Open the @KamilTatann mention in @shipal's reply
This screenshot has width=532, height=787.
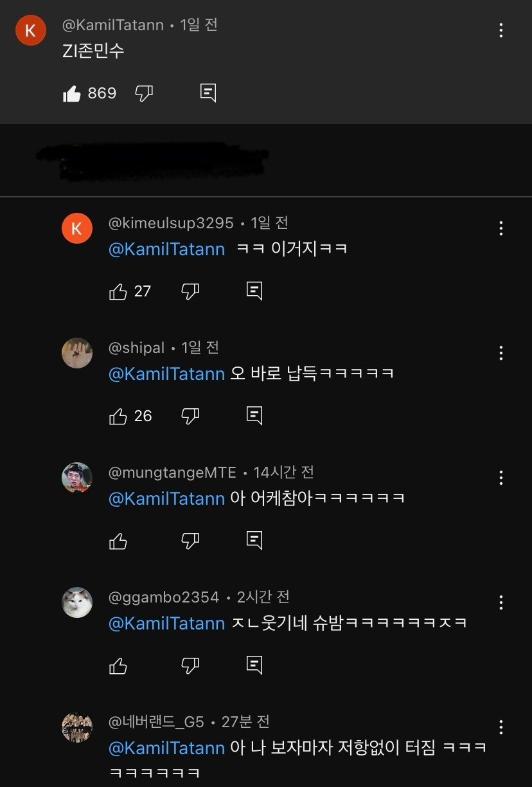click(166, 374)
